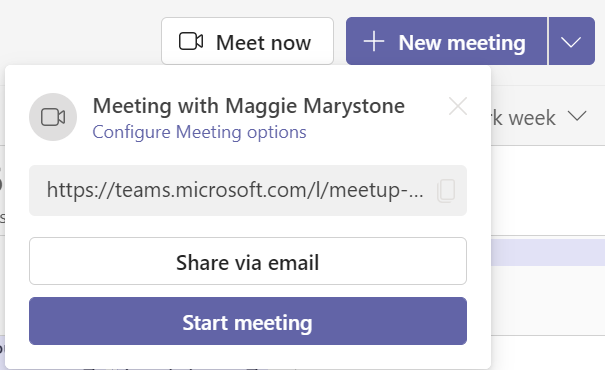605x370 pixels.
Task: Click the teams.microsoft.com meeting link field
Action: [248, 191]
